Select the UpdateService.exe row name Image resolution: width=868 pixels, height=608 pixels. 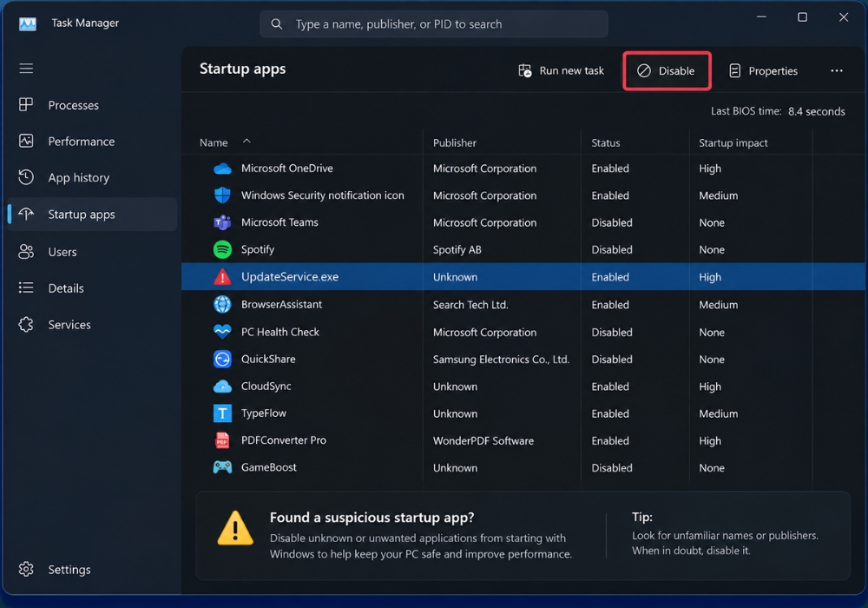(290, 277)
